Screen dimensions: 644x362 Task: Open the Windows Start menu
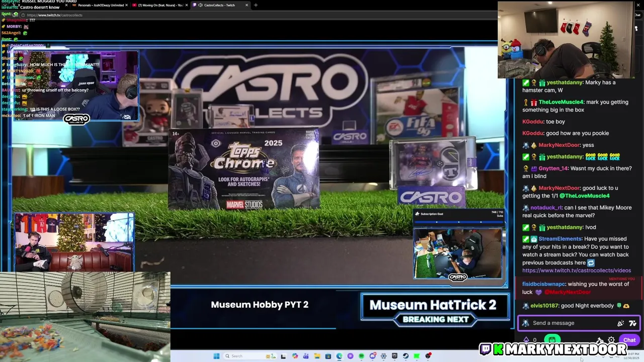tap(216, 356)
